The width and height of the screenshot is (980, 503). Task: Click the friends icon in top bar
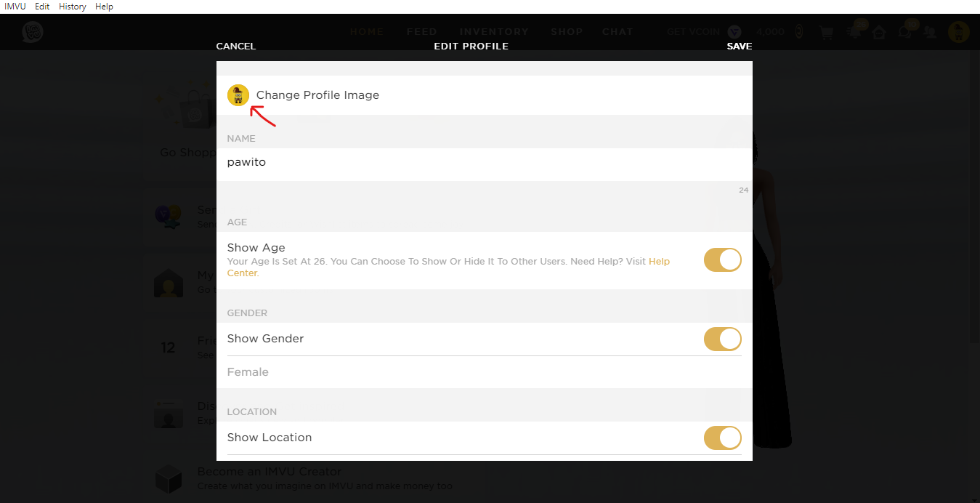tap(931, 33)
